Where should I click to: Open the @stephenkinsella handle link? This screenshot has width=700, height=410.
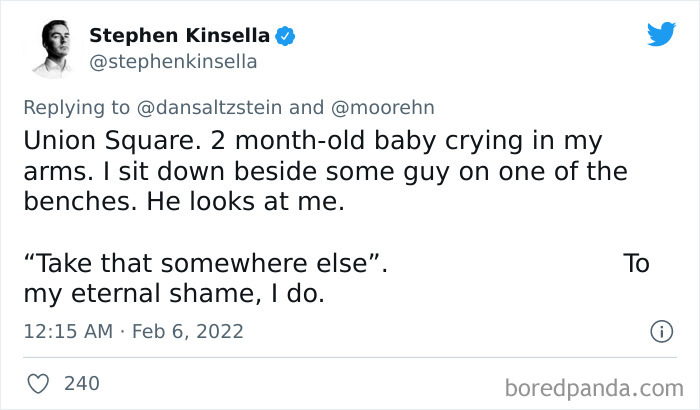[173, 61]
